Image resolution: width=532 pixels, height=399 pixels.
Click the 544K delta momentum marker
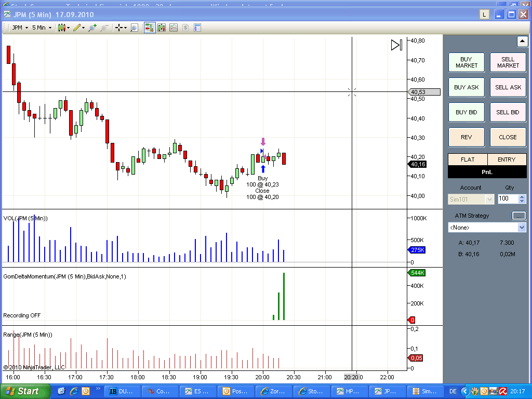[x=417, y=273]
